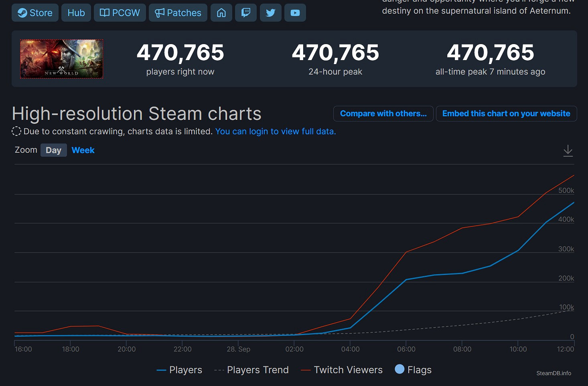The width and height of the screenshot is (588, 386).
Task: Click Embed this chart on your website
Action: [506, 113]
